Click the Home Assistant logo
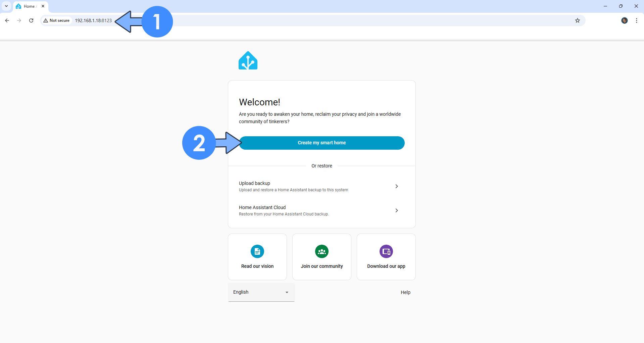 coord(248,60)
